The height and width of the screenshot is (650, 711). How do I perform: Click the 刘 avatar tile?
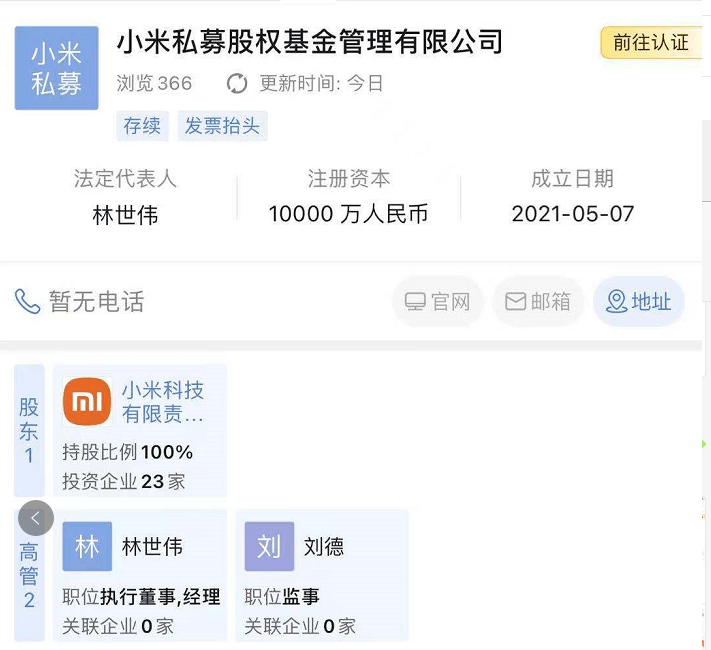269,546
